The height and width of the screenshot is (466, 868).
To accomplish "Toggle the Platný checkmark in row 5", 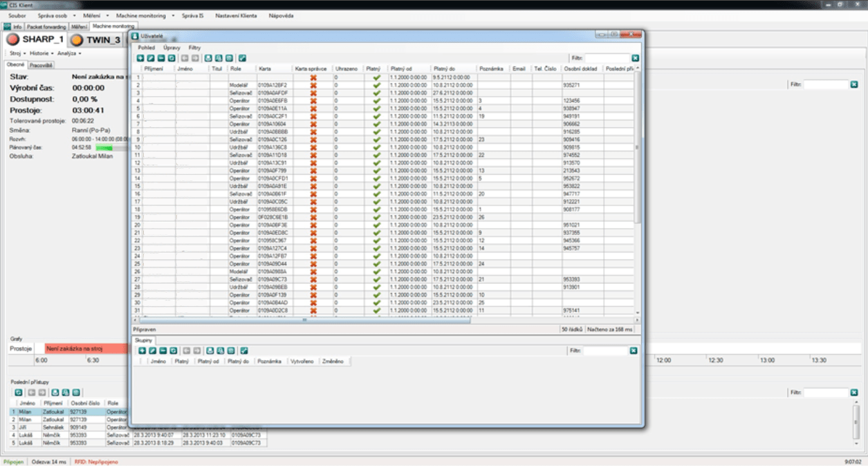I will pyautogui.click(x=377, y=109).
